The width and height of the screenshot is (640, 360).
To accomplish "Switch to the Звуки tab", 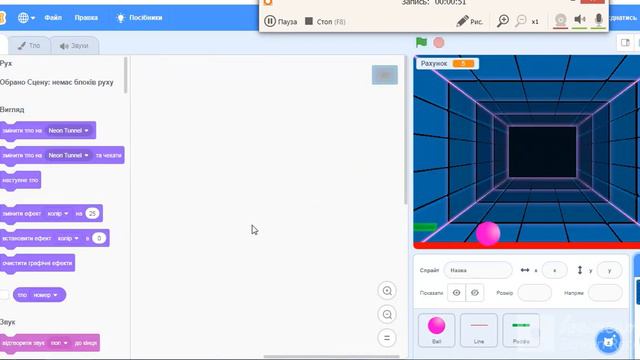I will tap(74, 45).
